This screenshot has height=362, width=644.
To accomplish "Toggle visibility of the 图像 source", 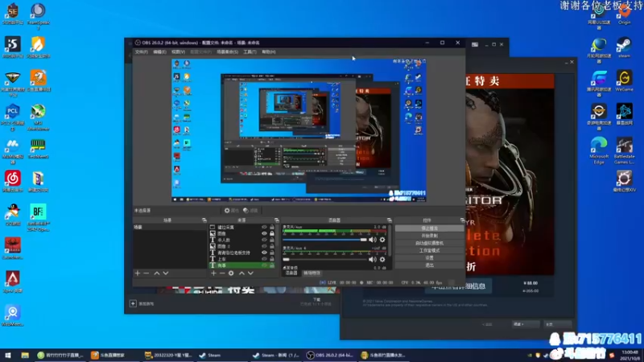I will pyautogui.click(x=264, y=233).
